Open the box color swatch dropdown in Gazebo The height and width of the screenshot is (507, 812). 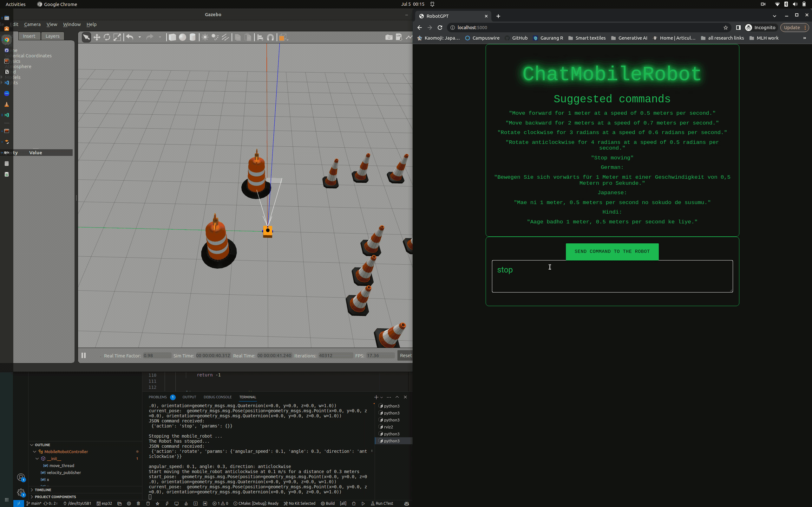coord(288,41)
